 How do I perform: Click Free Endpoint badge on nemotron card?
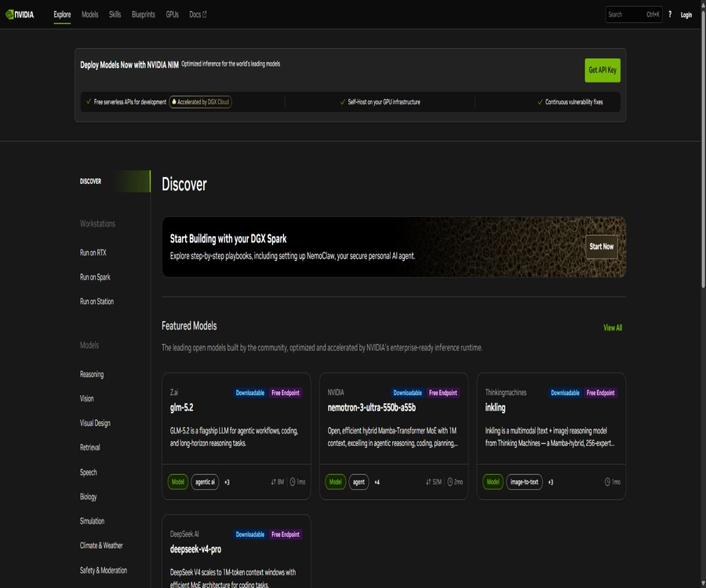pos(443,393)
